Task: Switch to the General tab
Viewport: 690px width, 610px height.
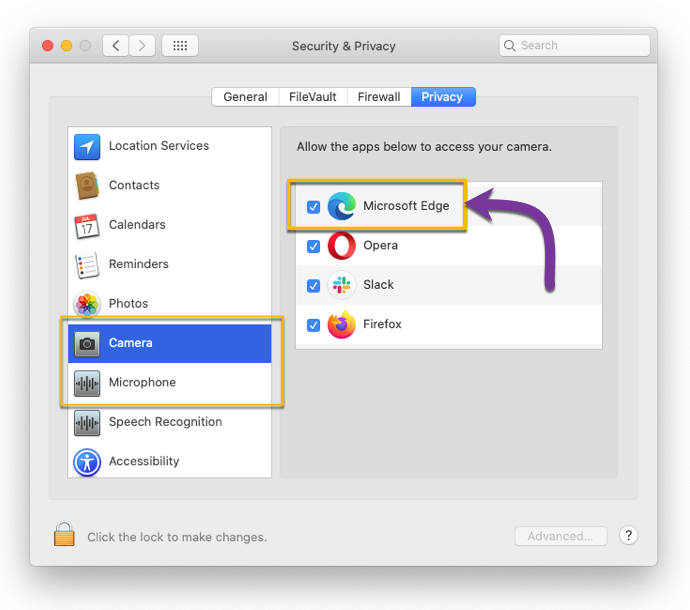Action: pyautogui.click(x=245, y=97)
